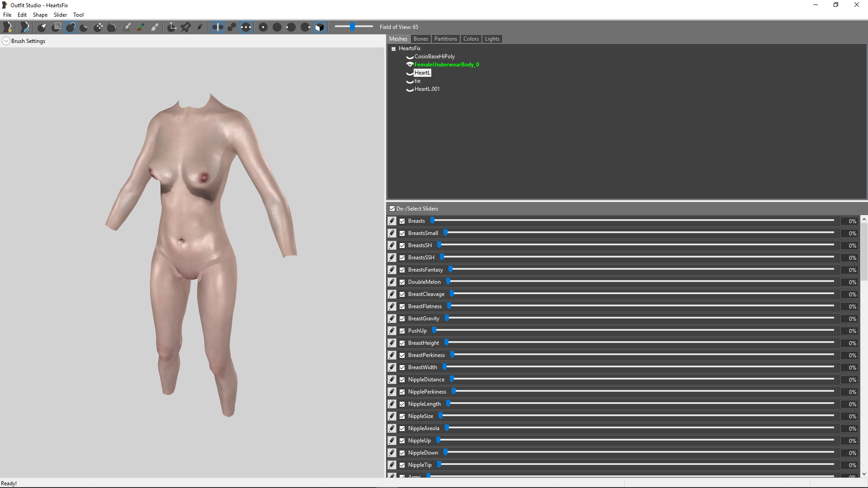
Task: Open the Edit menu
Action: (x=22, y=15)
